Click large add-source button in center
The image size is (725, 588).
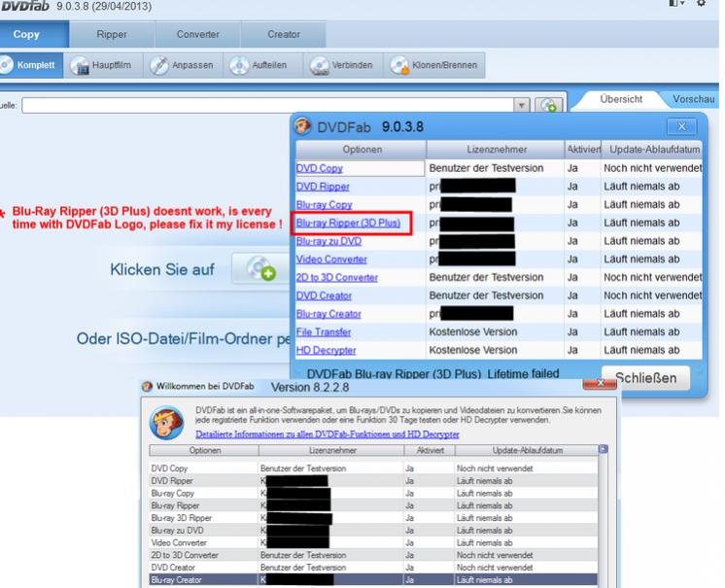pyautogui.click(x=260, y=268)
